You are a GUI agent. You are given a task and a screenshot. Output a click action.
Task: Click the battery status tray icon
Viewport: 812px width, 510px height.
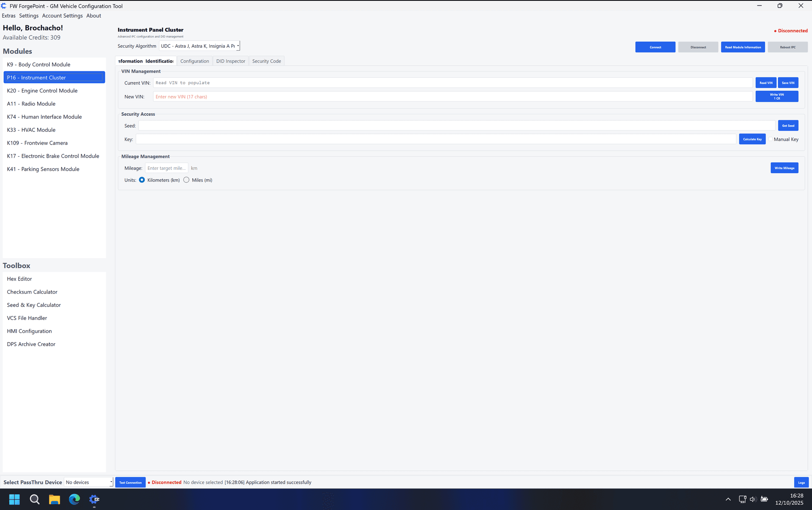[764, 499]
